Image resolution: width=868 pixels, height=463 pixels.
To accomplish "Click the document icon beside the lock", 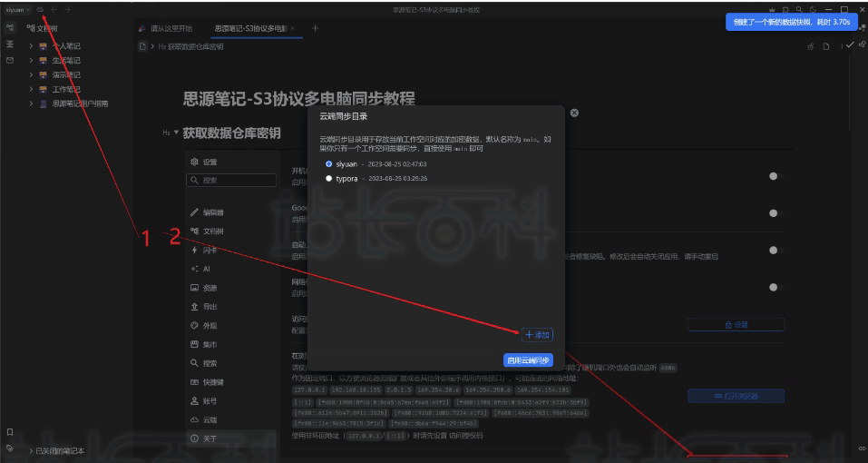I will 826,46.
